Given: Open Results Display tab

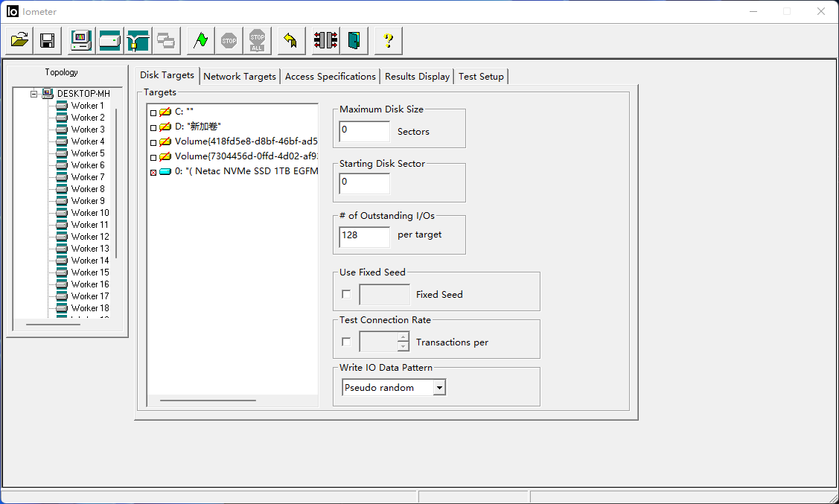Looking at the screenshot, I should click(417, 77).
